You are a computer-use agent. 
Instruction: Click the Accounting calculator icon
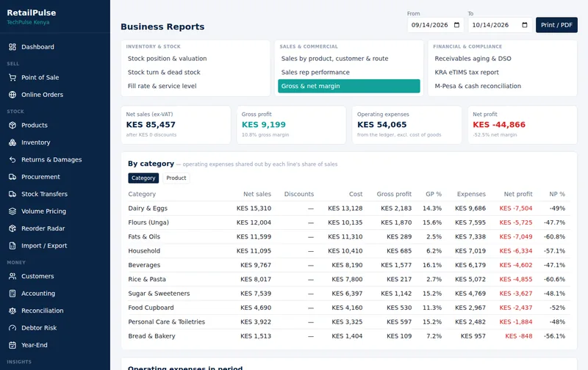pos(12,293)
